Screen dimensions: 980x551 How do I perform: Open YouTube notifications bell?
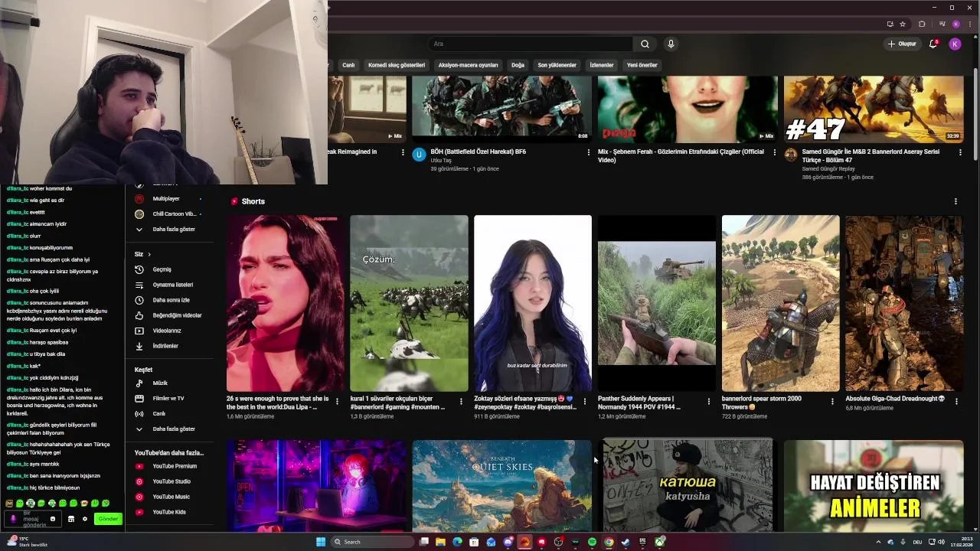tap(933, 44)
